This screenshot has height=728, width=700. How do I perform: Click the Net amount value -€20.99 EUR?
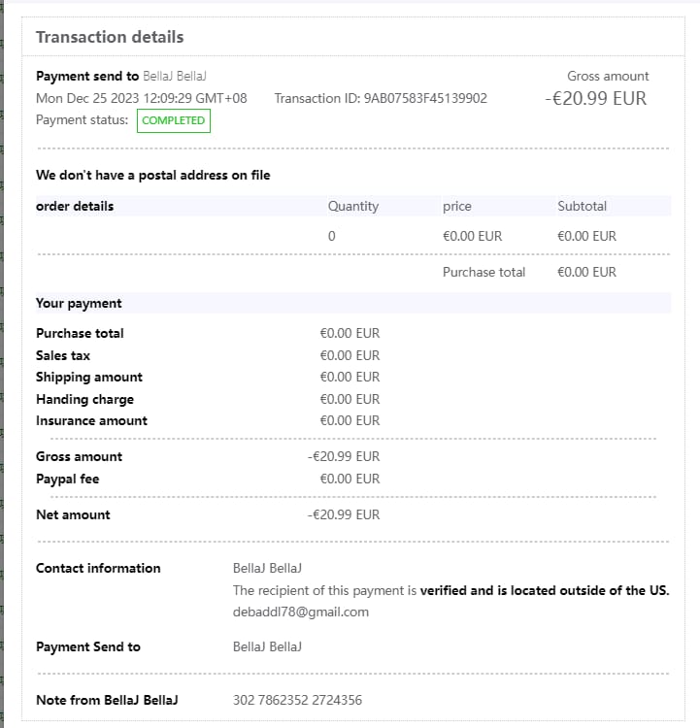tap(344, 514)
